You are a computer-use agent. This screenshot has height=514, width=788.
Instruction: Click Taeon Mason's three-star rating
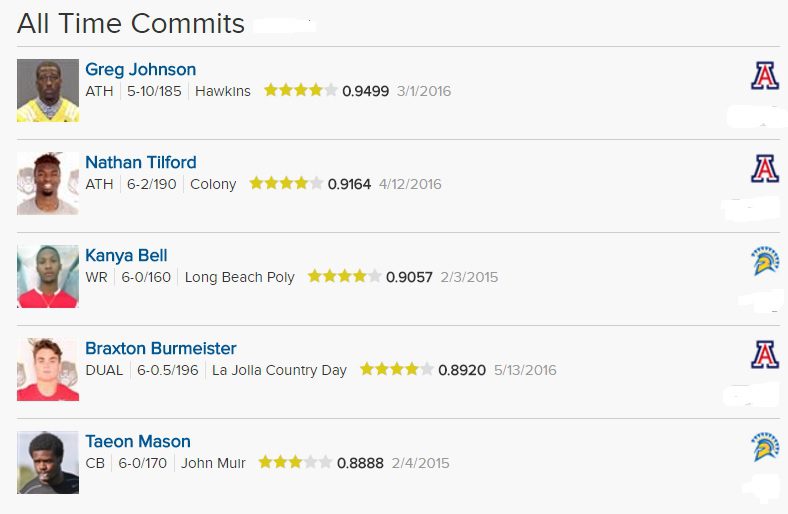click(x=295, y=463)
